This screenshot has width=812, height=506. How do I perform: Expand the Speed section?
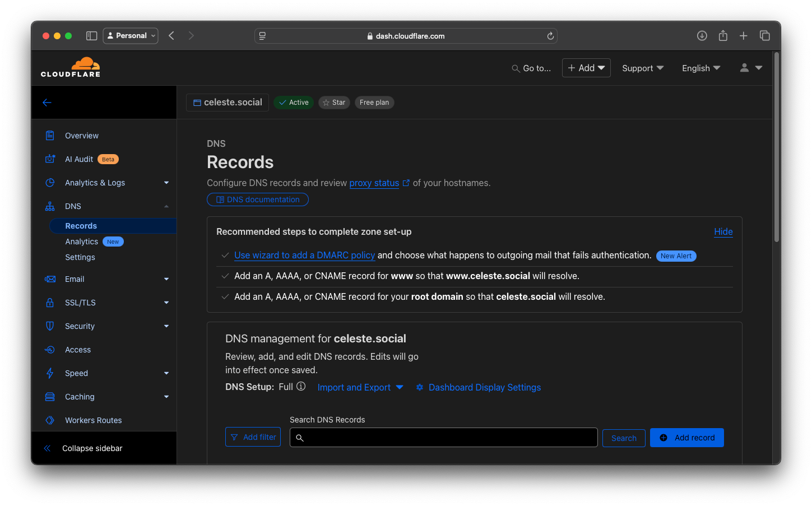click(x=166, y=373)
